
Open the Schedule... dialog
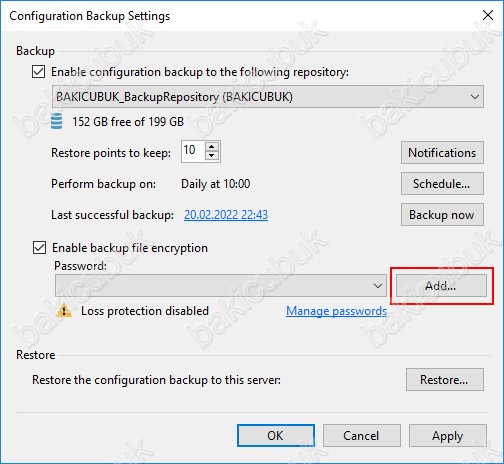[442, 184]
